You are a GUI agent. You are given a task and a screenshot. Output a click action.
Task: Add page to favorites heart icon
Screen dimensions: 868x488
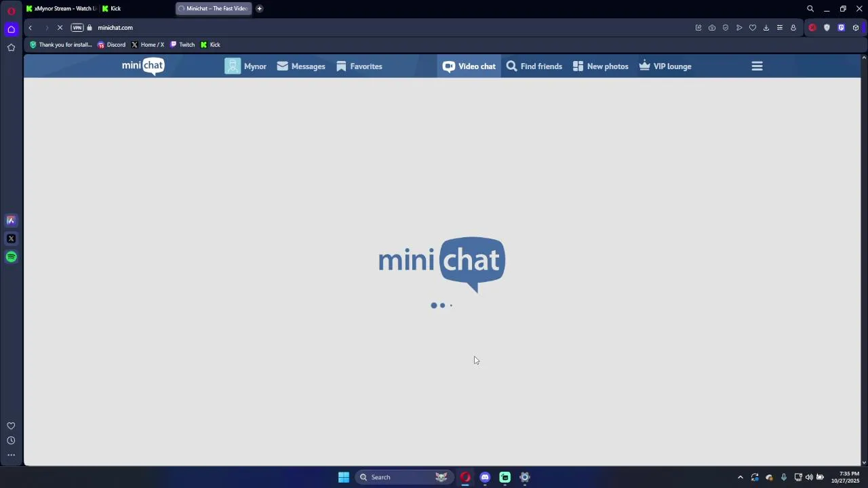click(753, 28)
